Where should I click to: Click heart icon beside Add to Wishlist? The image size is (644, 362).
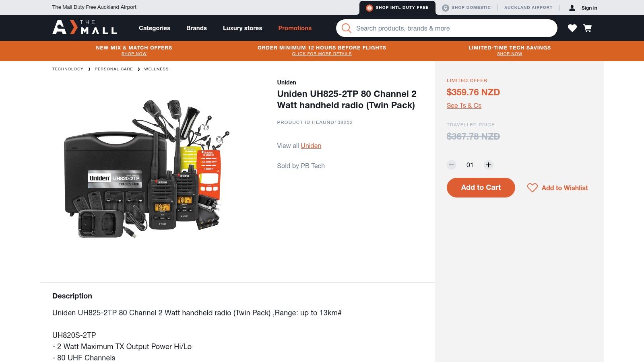(533, 188)
